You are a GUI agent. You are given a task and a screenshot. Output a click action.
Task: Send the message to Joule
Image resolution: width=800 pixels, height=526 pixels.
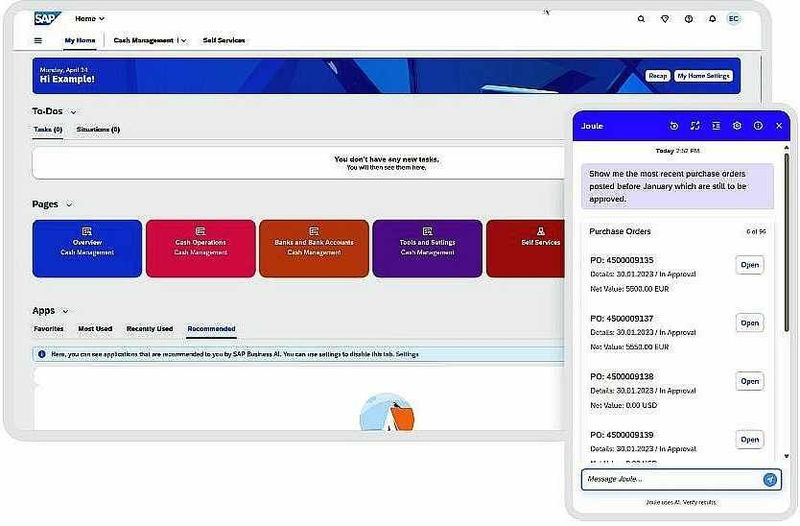(770, 479)
